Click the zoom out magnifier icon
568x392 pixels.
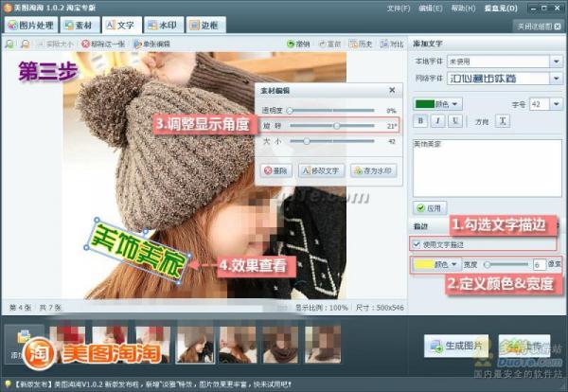click(26, 44)
